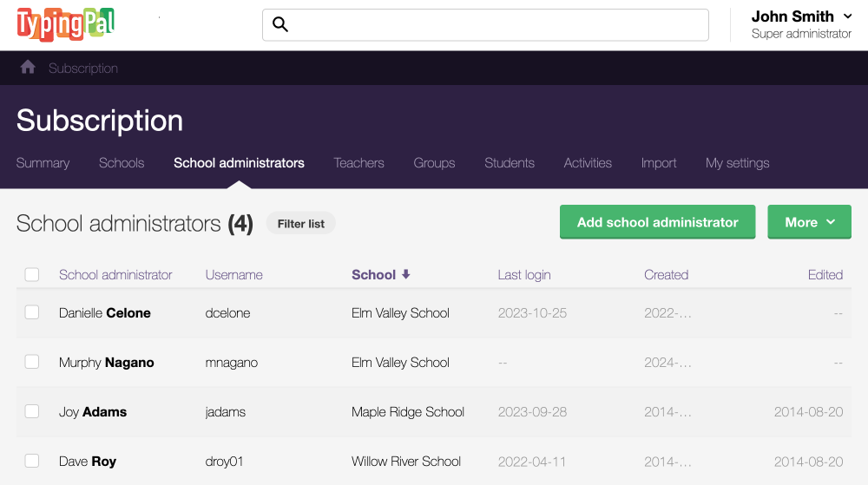
Task: Switch to the Teachers tab
Action: click(358, 162)
